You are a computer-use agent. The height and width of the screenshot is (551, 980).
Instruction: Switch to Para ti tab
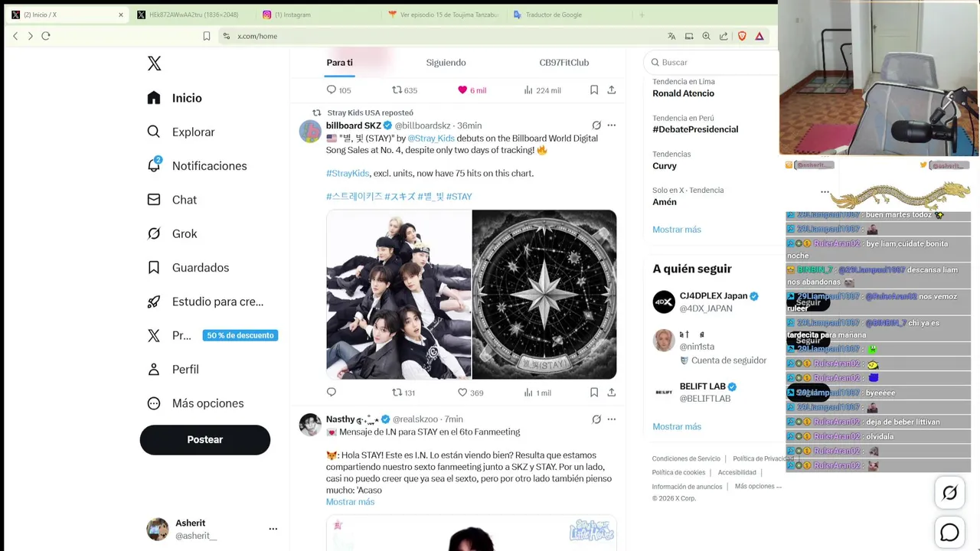[339, 63]
